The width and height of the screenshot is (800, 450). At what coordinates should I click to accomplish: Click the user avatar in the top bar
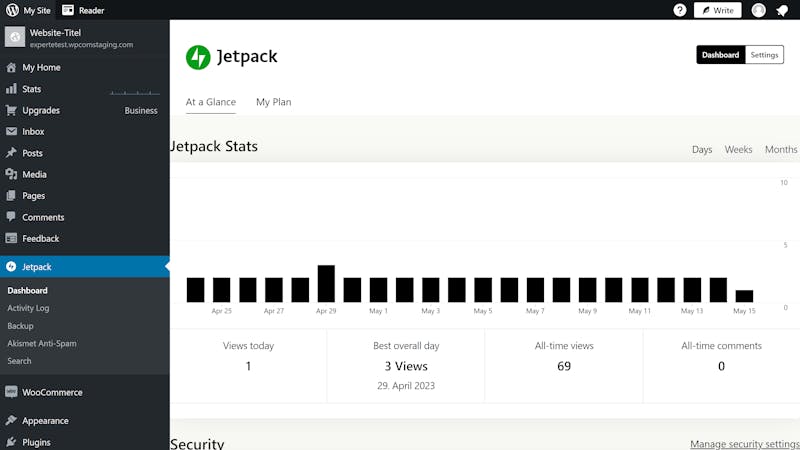758,10
